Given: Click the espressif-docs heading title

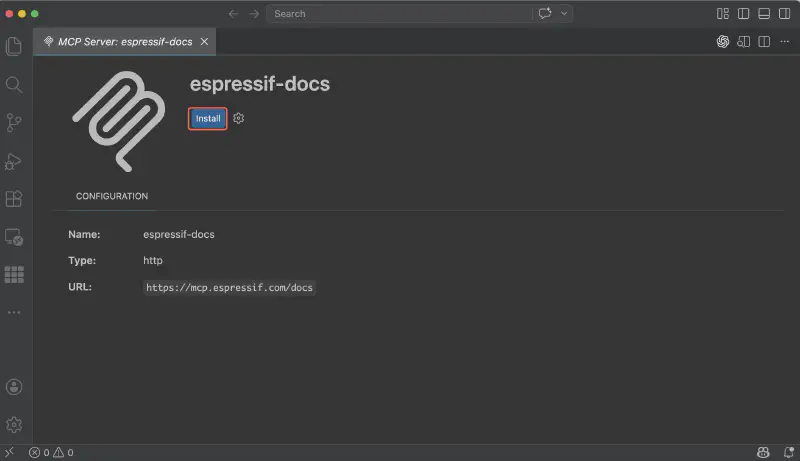Looking at the screenshot, I should [x=260, y=84].
